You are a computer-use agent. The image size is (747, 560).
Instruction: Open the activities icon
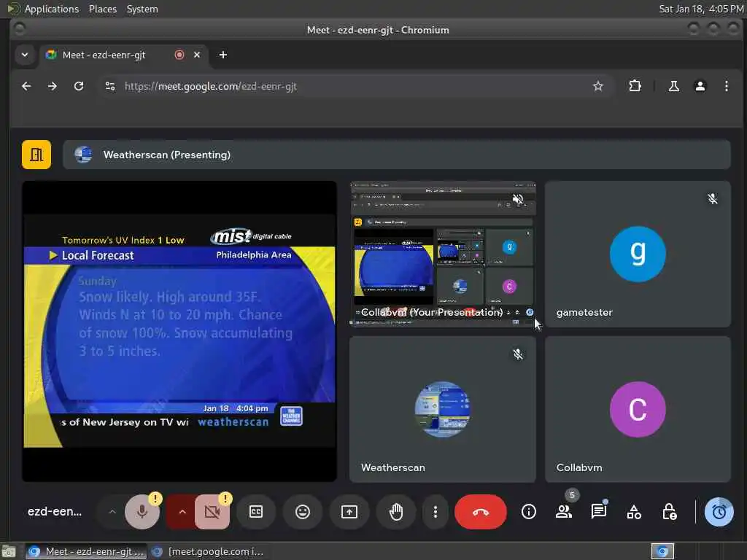tap(634, 512)
